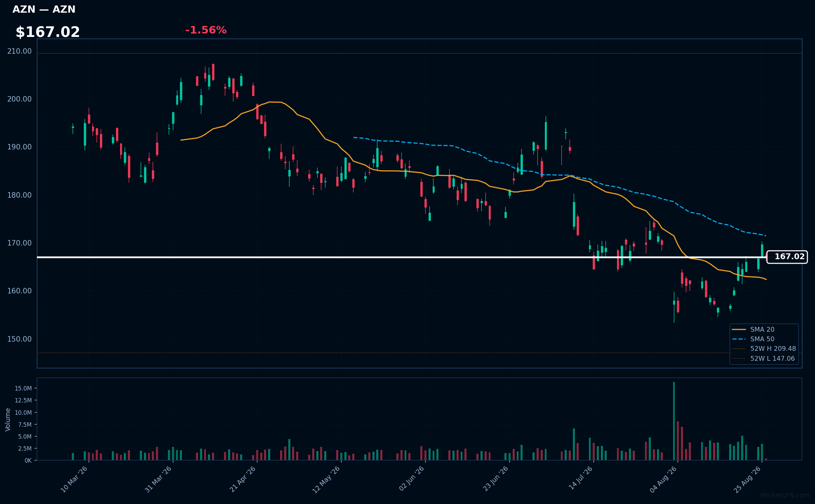Screen dimensions: 815x504
Task: Select the "210.00" price axis label
Action: [19, 51]
